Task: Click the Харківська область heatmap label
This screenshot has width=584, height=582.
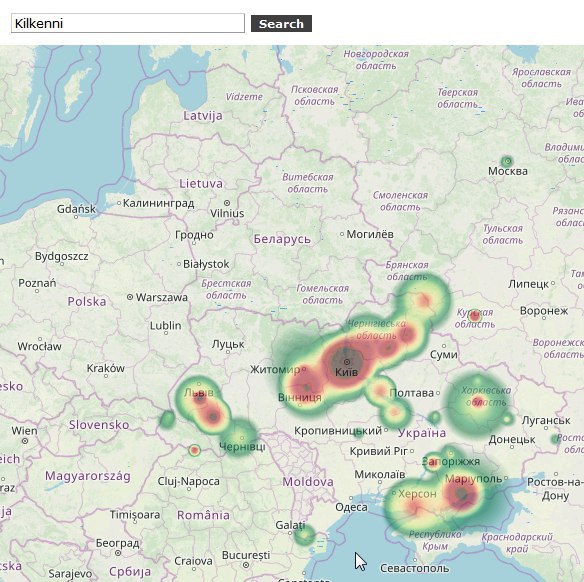Action: pyautogui.click(x=486, y=396)
